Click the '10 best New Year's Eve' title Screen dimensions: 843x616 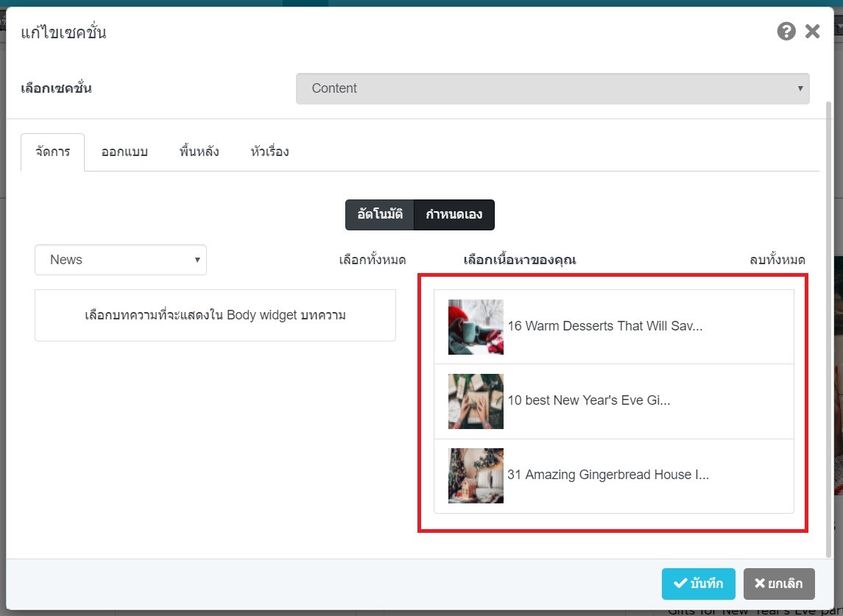(x=588, y=401)
